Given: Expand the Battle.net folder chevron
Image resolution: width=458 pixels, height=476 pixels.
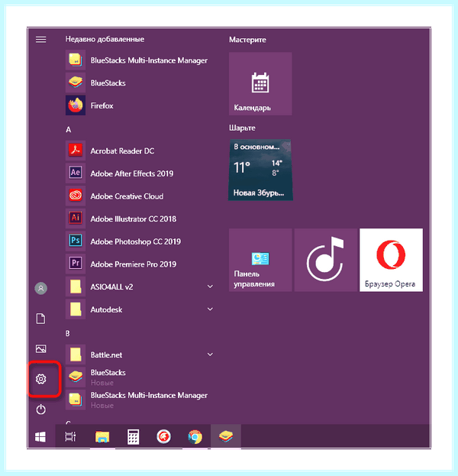Looking at the screenshot, I should pyautogui.click(x=210, y=355).
